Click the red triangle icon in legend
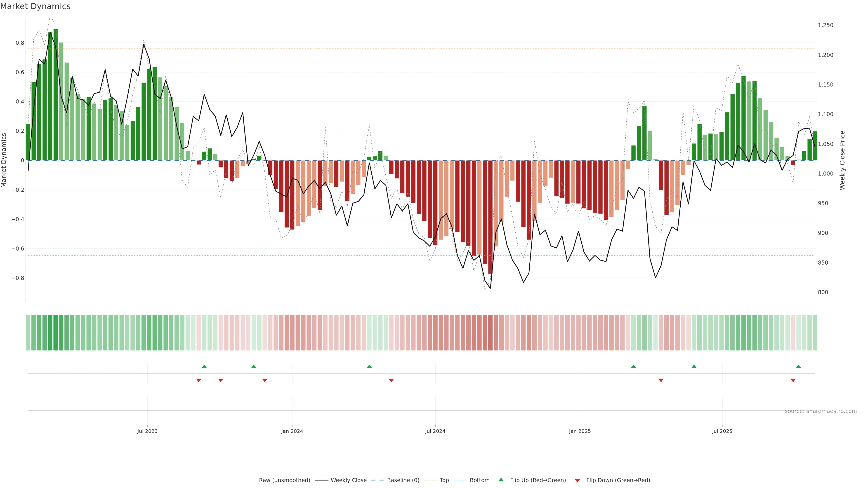The height and width of the screenshot is (488, 868). point(577,480)
